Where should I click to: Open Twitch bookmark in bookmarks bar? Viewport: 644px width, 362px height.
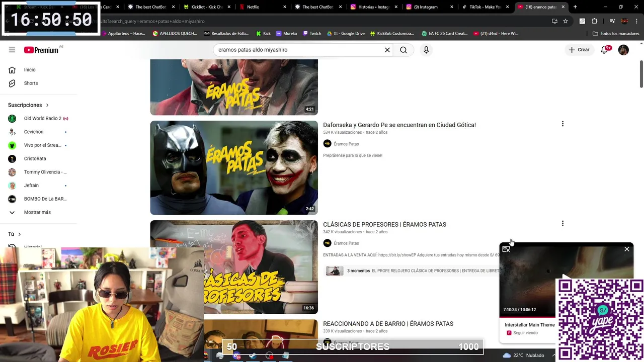point(312,33)
